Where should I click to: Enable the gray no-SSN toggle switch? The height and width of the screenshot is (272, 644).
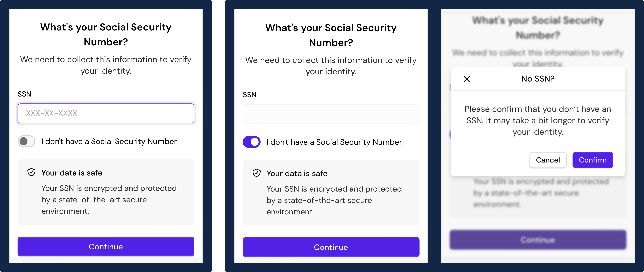[26, 141]
